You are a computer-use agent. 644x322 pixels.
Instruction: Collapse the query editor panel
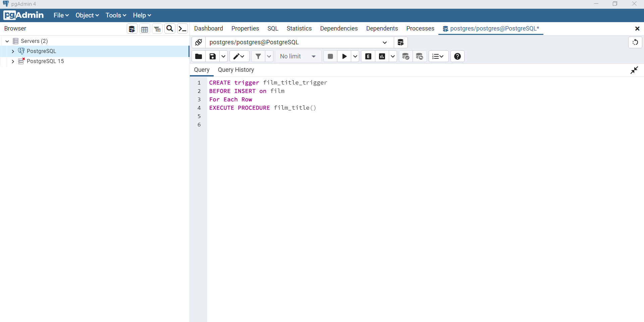pos(634,70)
